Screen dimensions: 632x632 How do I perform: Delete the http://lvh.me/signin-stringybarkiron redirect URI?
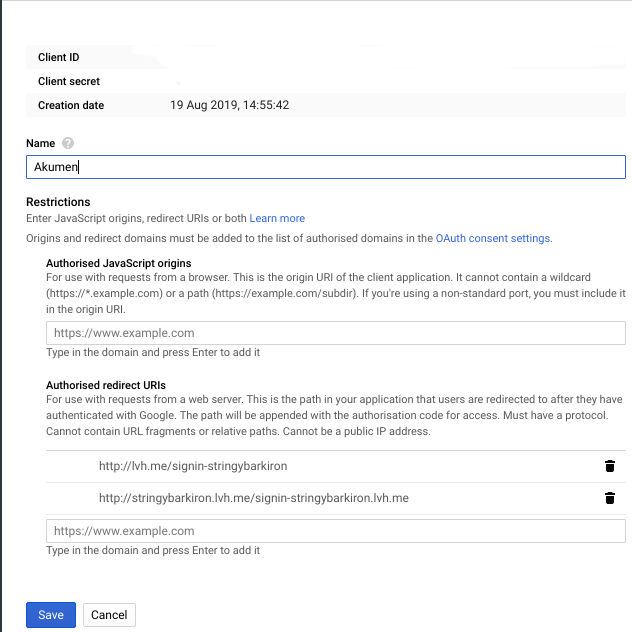(x=609, y=466)
